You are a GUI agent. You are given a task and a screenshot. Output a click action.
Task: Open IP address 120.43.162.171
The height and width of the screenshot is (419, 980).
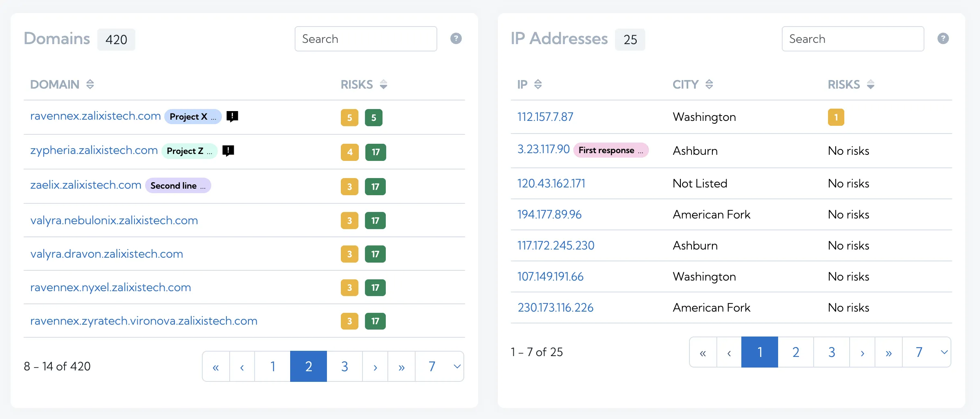point(551,183)
